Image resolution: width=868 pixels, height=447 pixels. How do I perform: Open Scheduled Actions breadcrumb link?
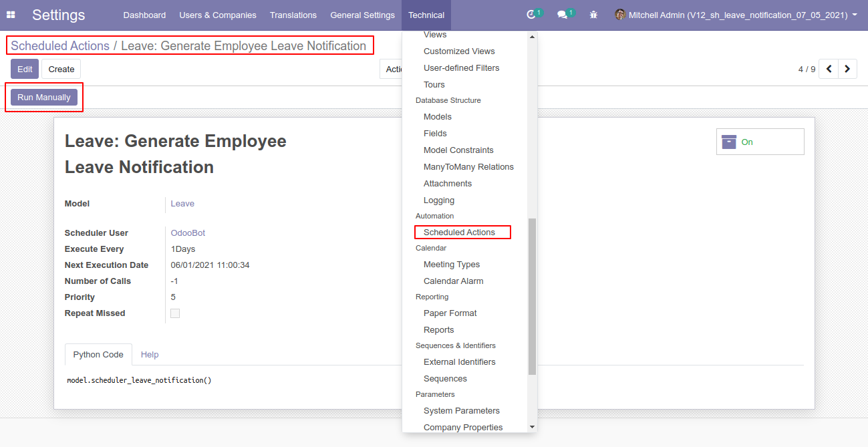click(60, 46)
